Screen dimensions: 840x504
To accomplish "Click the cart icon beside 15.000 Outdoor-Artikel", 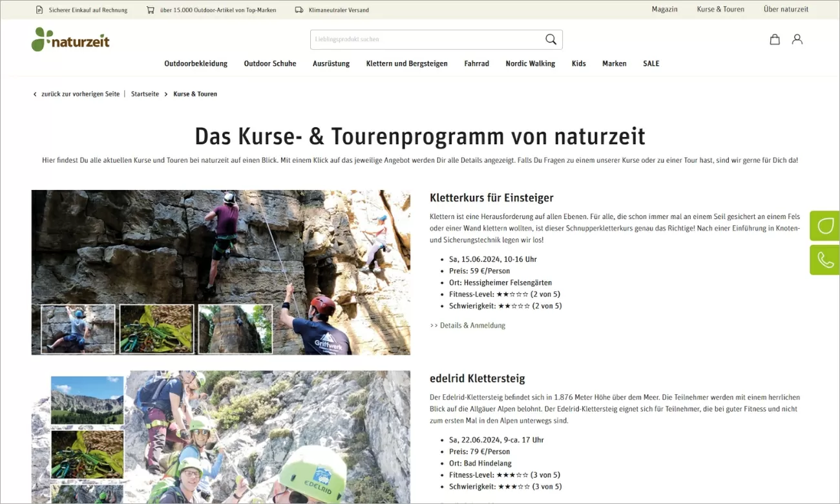I will pyautogui.click(x=150, y=10).
